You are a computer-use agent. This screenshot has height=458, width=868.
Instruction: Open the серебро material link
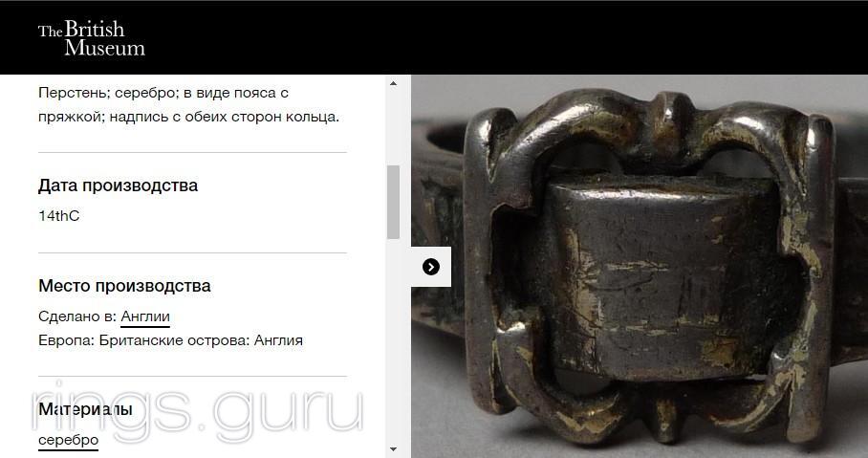tap(68, 440)
